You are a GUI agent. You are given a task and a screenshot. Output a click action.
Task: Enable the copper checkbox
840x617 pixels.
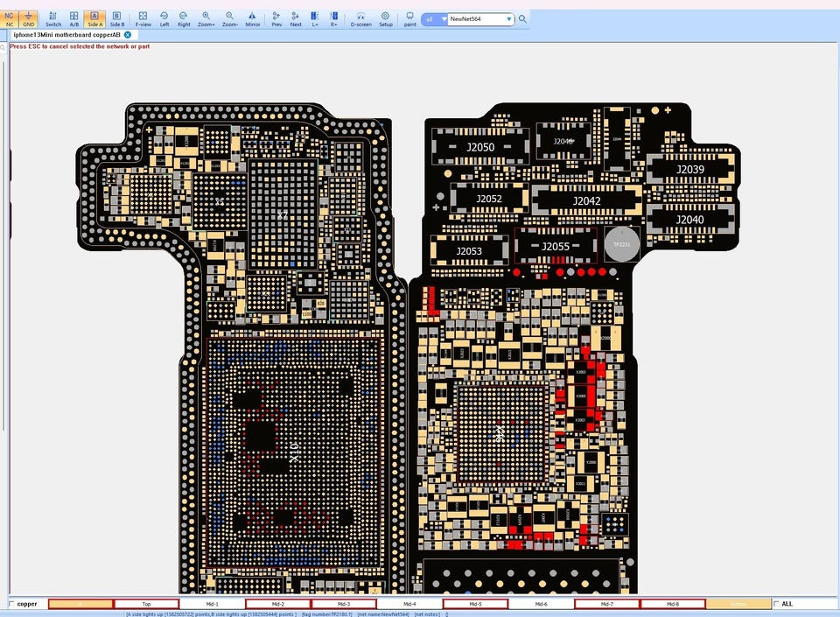[11, 604]
